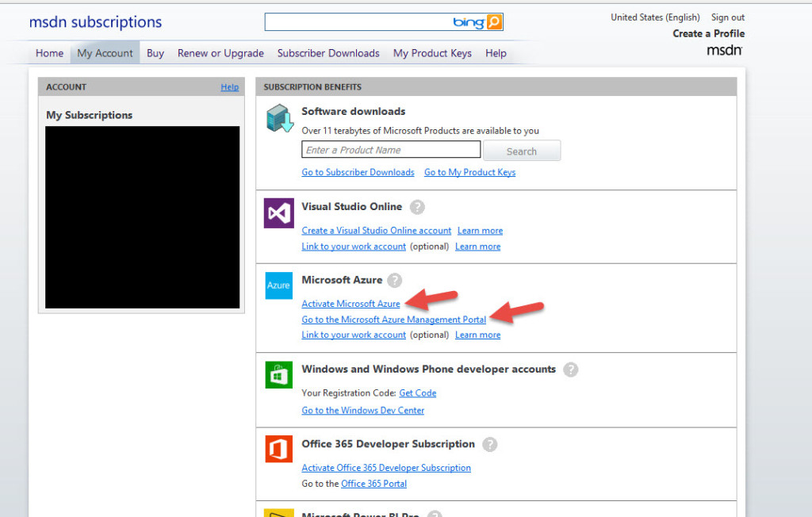This screenshot has width=812, height=517.
Task: Open the Subscriber Downloads tab
Action: click(328, 52)
